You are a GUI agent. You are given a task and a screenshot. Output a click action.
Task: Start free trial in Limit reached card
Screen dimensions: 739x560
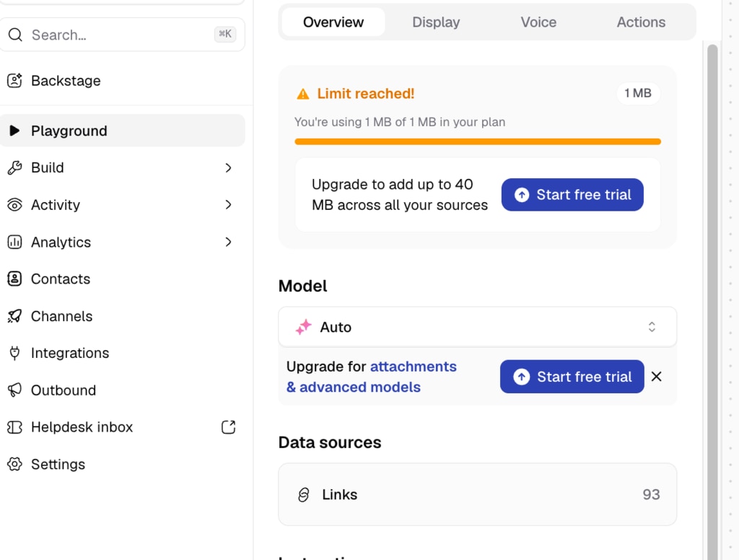point(572,195)
